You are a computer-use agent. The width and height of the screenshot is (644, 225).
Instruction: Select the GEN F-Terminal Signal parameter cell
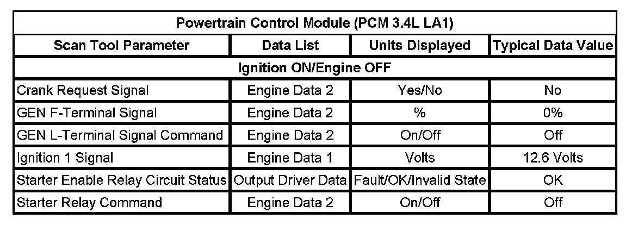(x=87, y=113)
